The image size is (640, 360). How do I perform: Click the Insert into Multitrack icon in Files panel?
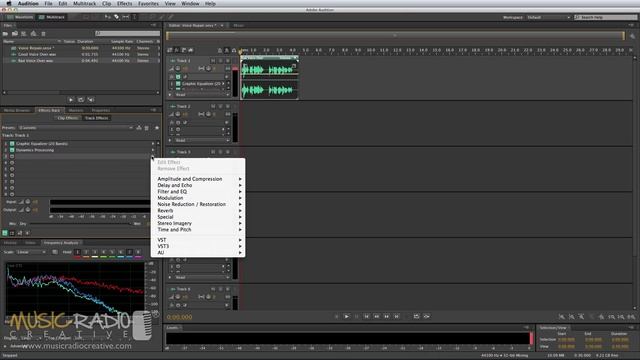(x=33, y=33)
